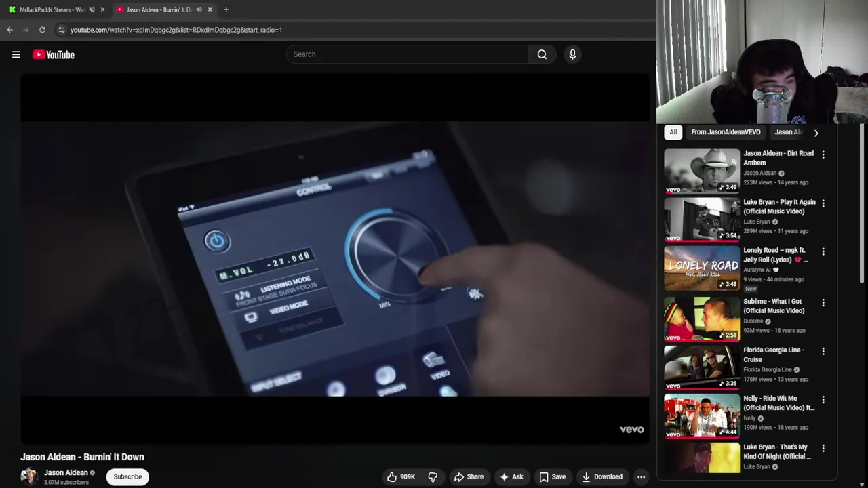The image size is (868, 488).
Task: Close the MrBackPackN Stream tab
Action: pyautogui.click(x=102, y=9)
